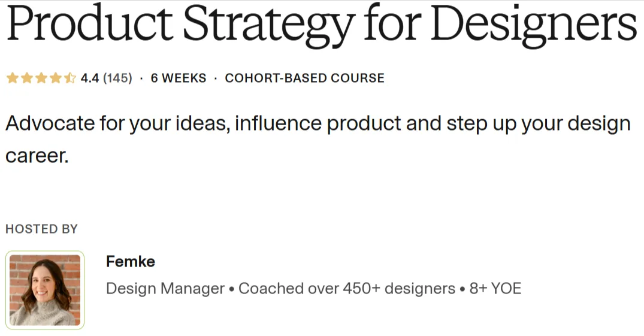This screenshot has width=644, height=336.
Task: Click the half-filled fifth star
Action: (x=70, y=78)
